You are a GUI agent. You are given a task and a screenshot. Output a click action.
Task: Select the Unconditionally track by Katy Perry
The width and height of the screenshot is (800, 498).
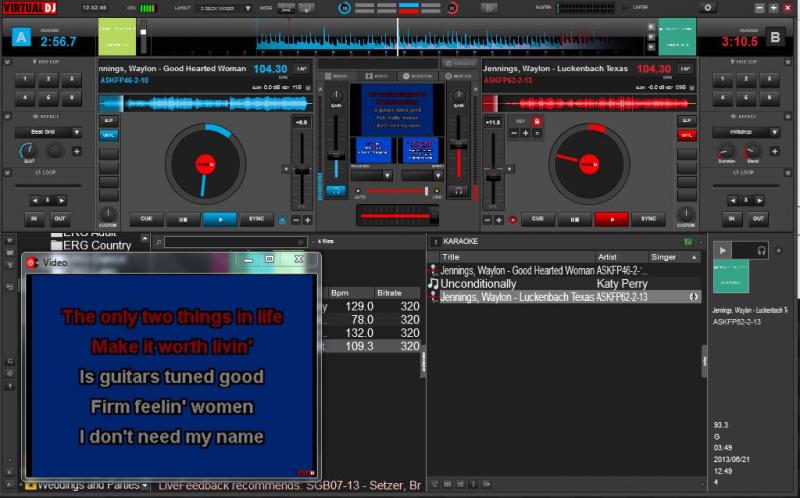coord(565,284)
